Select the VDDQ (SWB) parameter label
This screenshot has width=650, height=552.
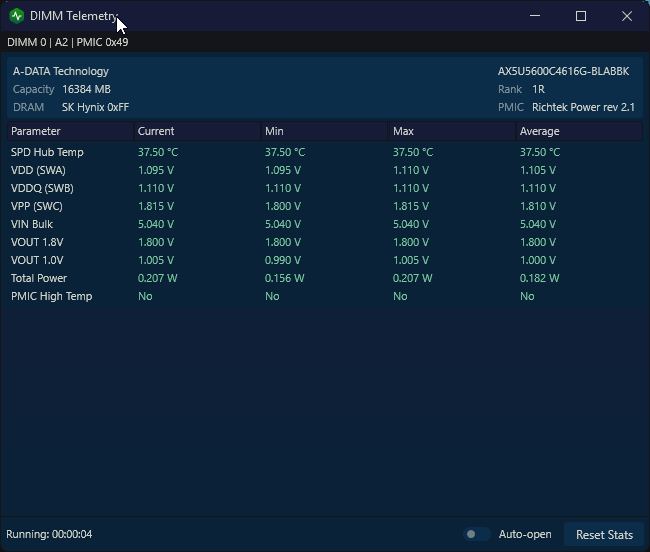pos(42,189)
